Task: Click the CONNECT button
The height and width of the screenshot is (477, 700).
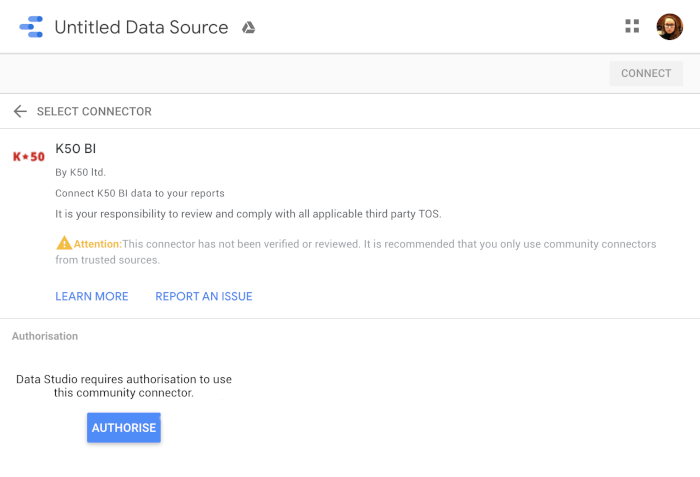Action: point(646,73)
